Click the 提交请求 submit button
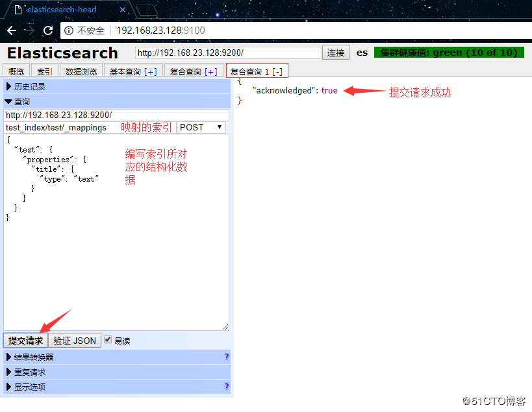This screenshot has height=412, width=532. pos(25,341)
